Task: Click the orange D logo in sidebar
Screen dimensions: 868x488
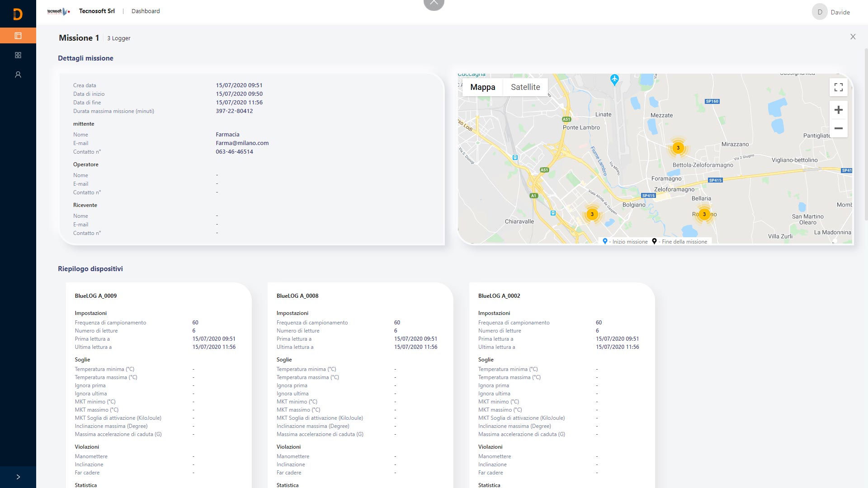Action: click(x=18, y=14)
